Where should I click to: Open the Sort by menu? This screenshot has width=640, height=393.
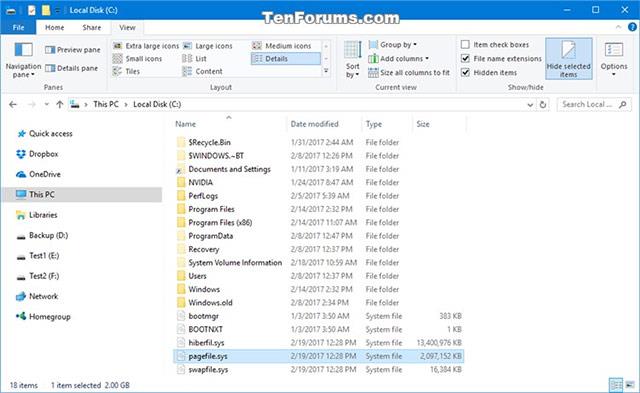352,60
